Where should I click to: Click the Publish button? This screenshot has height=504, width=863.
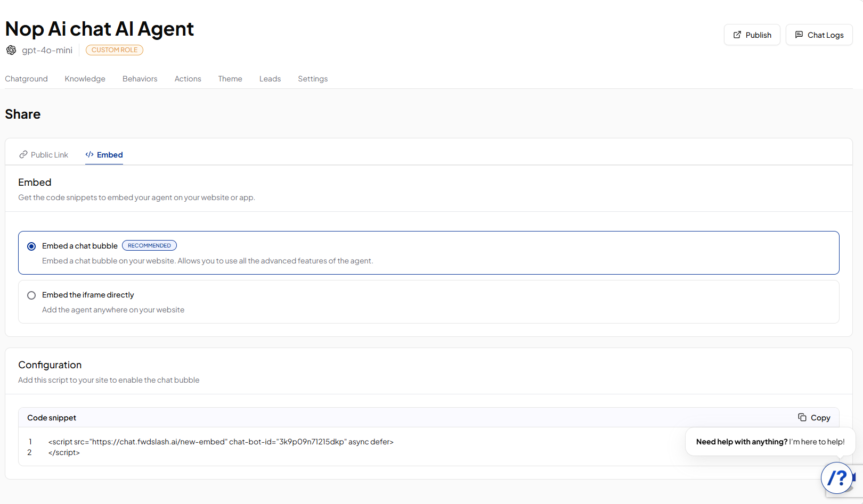tap(752, 35)
